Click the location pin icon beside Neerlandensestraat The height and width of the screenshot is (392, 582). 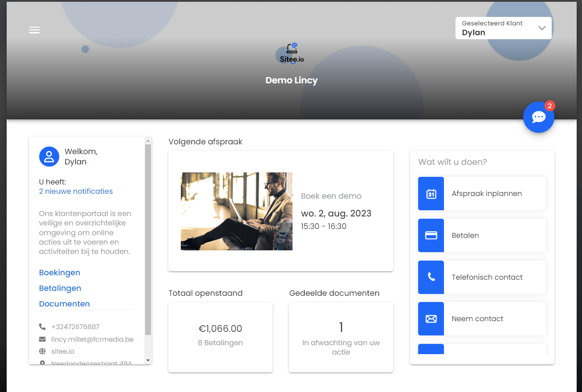coord(42,363)
